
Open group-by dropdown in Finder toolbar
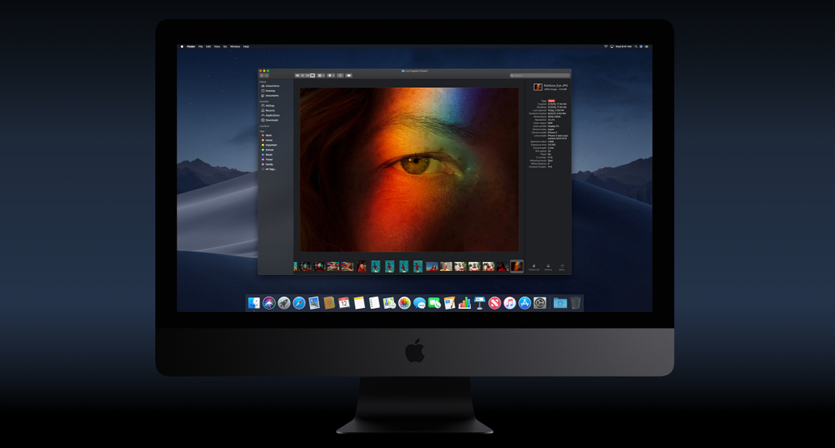point(321,76)
